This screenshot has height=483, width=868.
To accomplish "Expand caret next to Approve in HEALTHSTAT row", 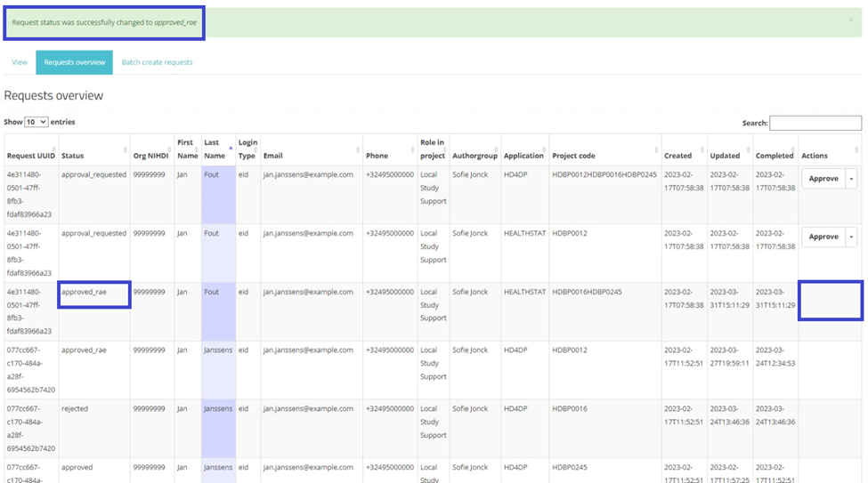I will coord(851,237).
